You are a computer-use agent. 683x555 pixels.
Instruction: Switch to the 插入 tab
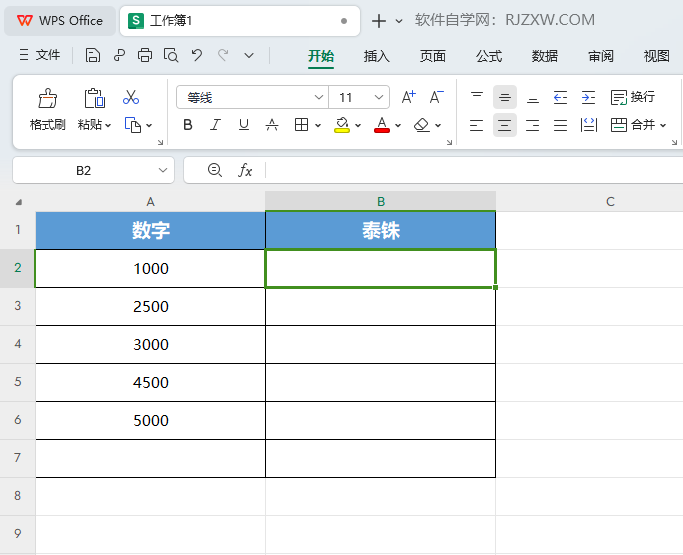coord(377,56)
